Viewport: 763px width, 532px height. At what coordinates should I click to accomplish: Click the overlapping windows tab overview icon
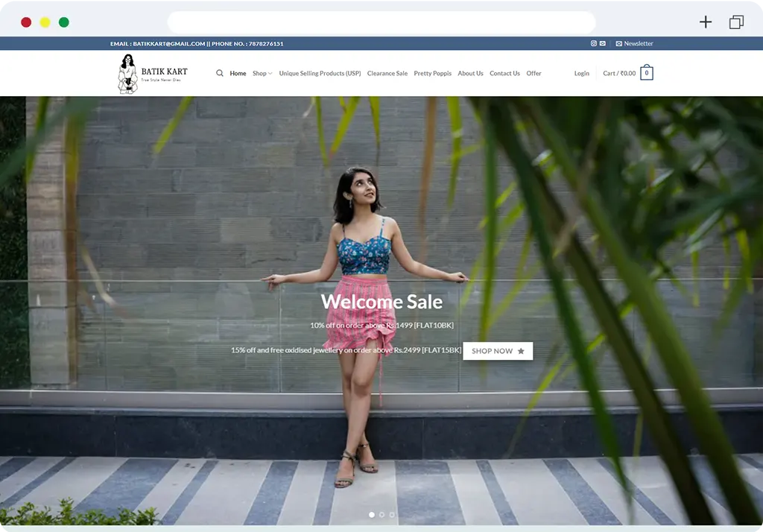pos(736,22)
